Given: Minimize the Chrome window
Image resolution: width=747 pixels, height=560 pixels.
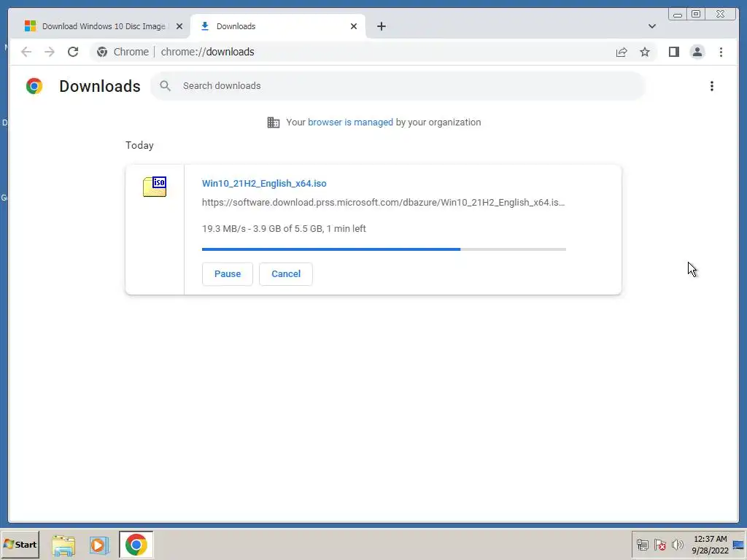Looking at the screenshot, I should click(x=678, y=15).
